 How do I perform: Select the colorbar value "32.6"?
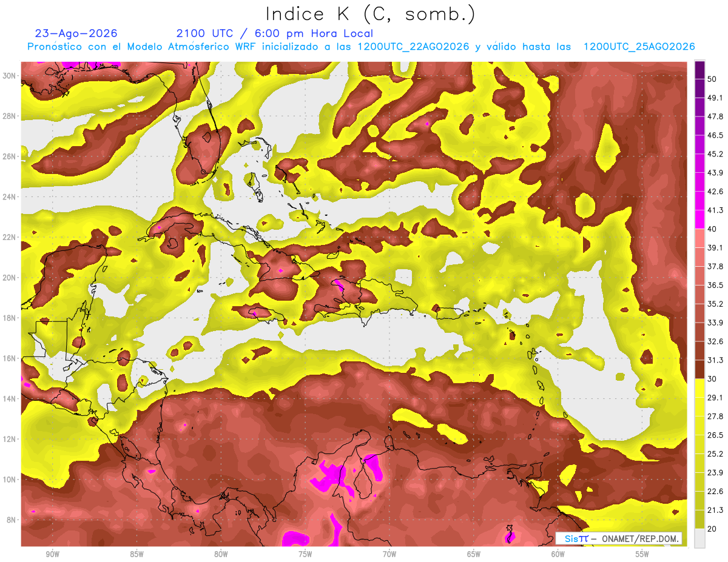point(715,341)
